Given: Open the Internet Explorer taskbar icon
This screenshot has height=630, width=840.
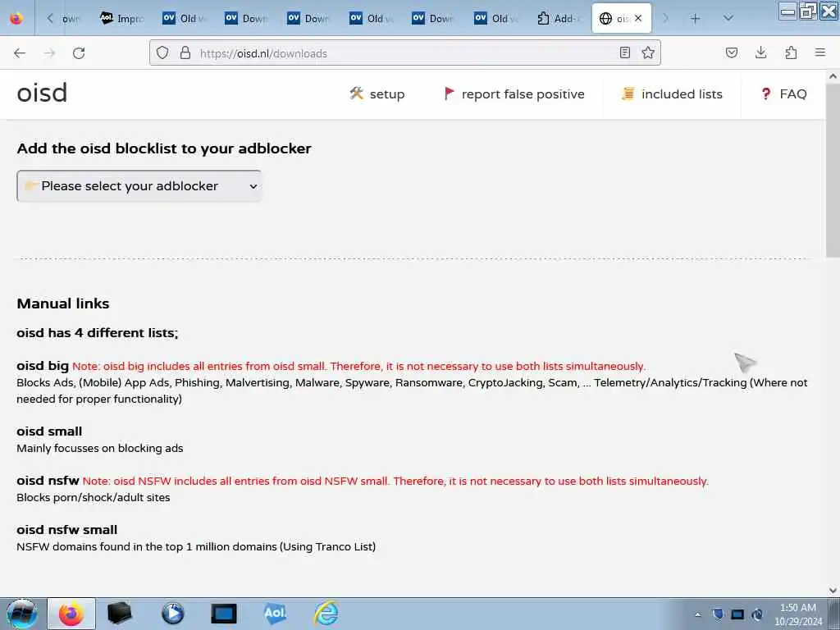Looking at the screenshot, I should point(326,614).
